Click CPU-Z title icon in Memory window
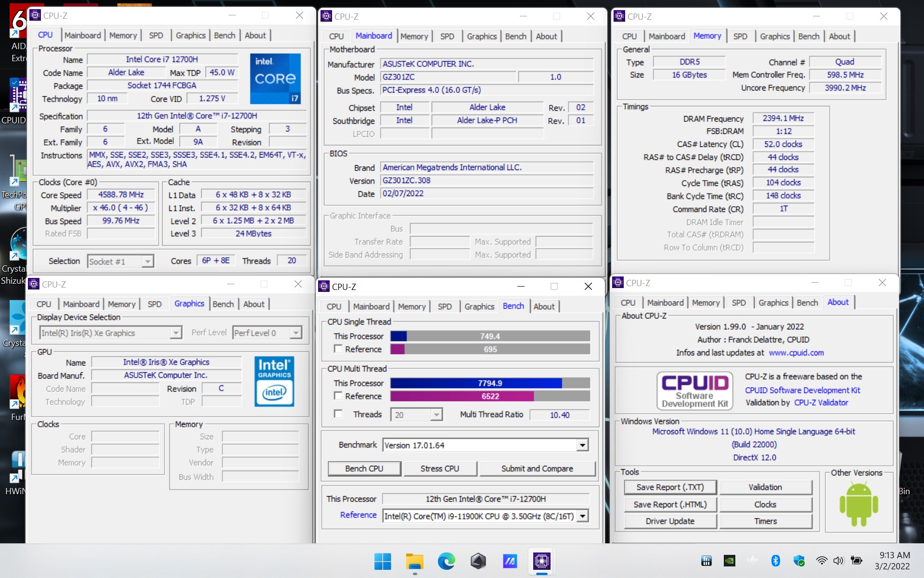The image size is (924, 578). (x=619, y=16)
